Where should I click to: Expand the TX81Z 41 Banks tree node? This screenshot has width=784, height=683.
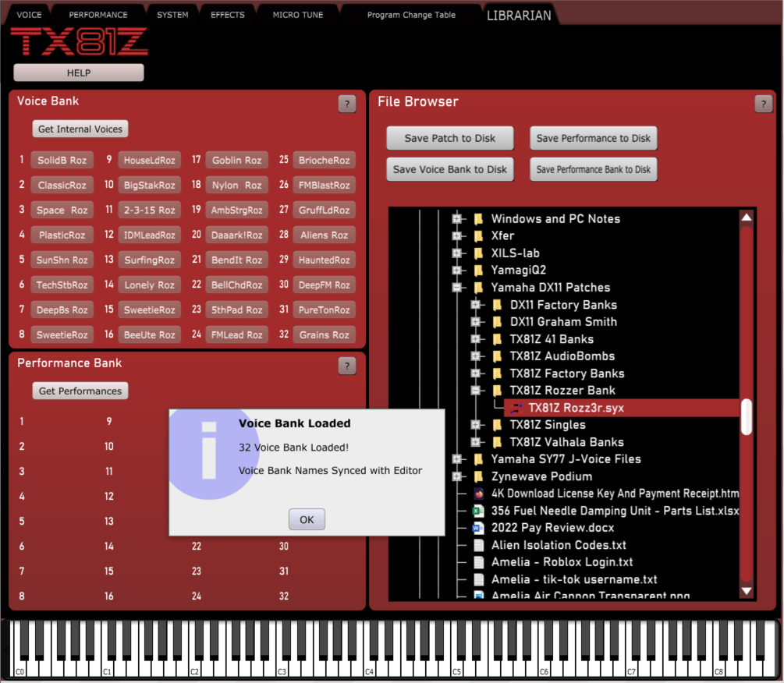475,339
